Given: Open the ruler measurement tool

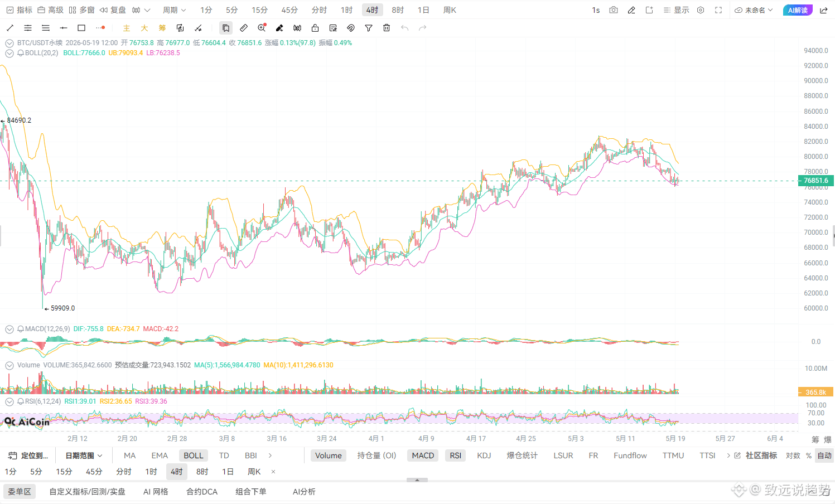Looking at the screenshot, I should click(244, 28).
